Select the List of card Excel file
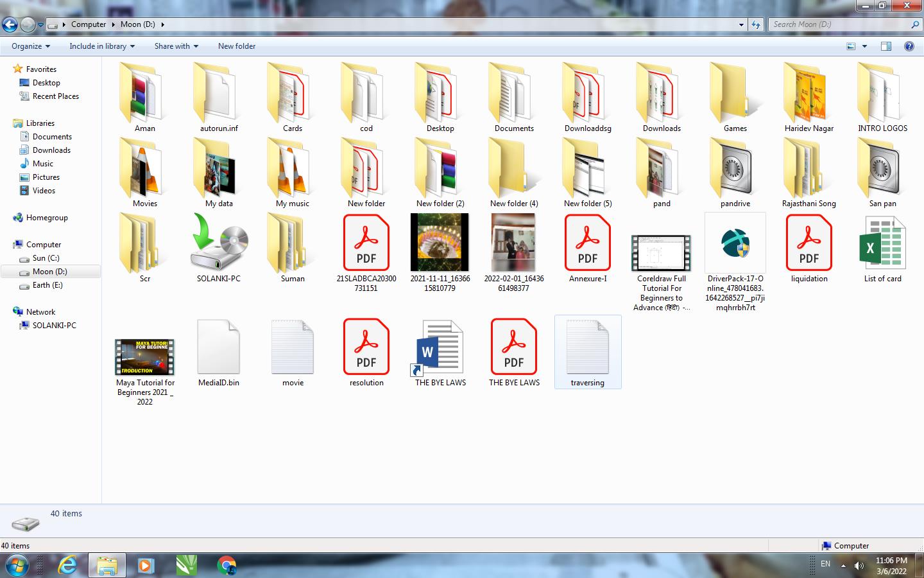924x578 pixels. 882,244
